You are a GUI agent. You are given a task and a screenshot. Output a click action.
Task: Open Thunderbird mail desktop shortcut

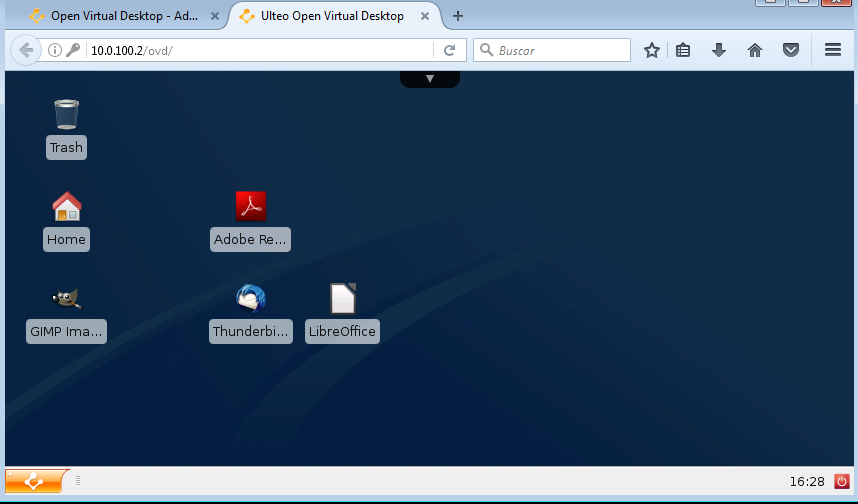[x=250, y=299]
